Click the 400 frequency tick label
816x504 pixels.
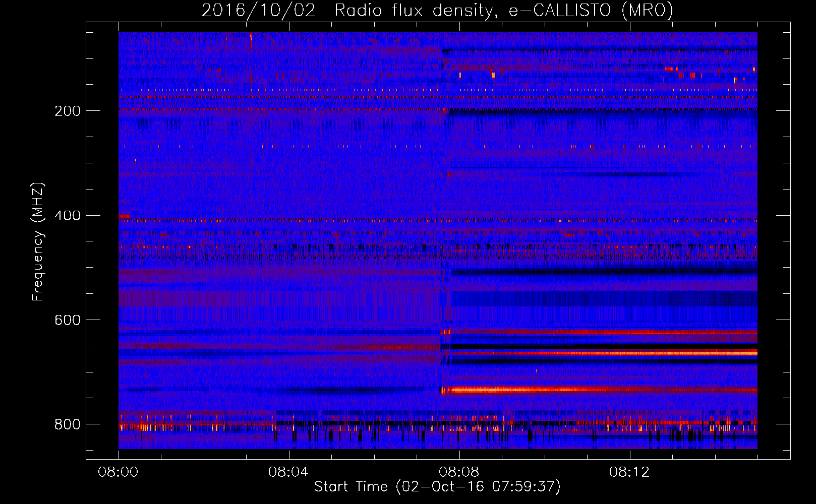68,216
